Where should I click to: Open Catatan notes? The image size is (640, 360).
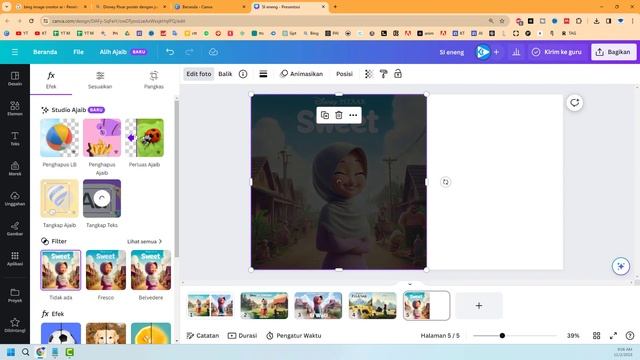[203, 336]
